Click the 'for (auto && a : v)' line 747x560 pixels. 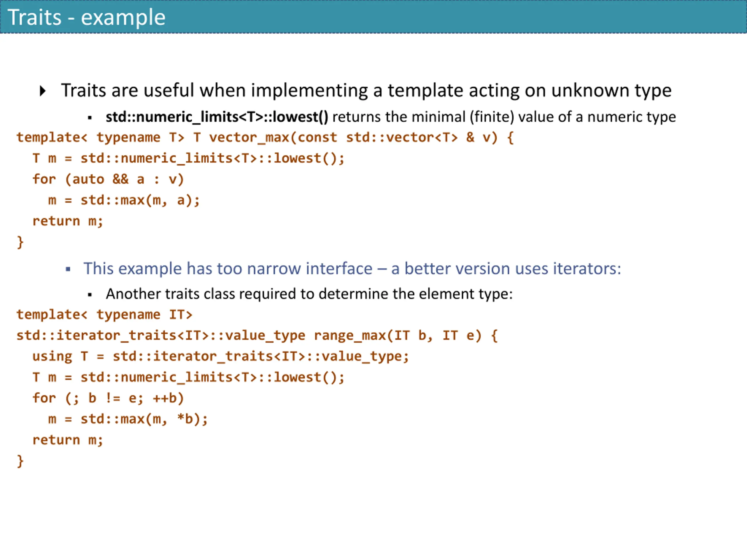[x=108, y=179]
